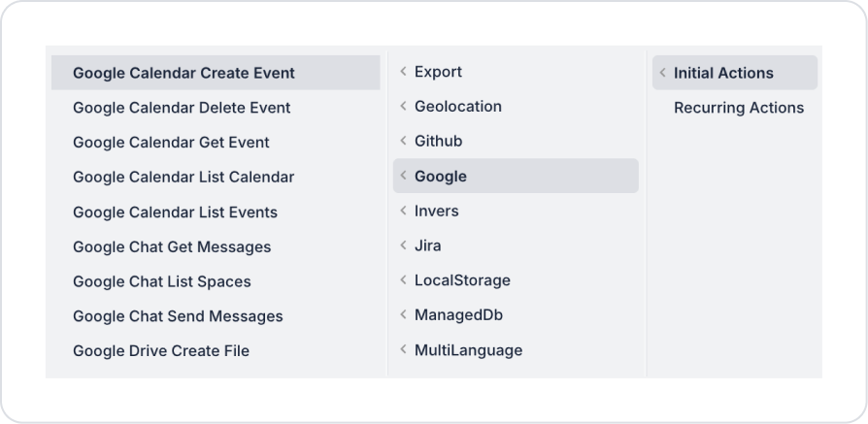The image size is (868, 424).
Task: Choose Google Calendar Delete Event
Action: click(216, 108)
